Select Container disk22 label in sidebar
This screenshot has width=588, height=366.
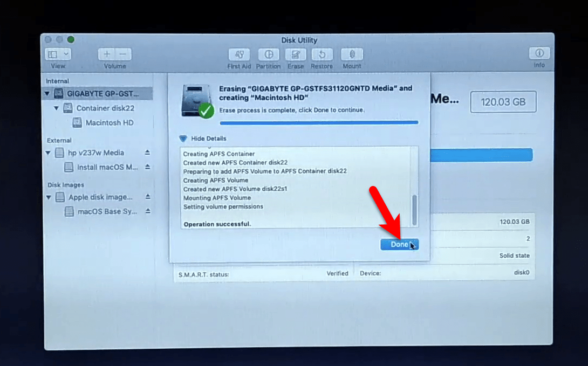[105, 108]
